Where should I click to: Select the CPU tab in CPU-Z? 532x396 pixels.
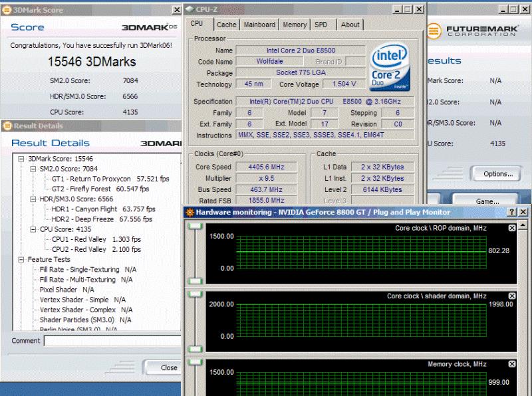[197, 24]
